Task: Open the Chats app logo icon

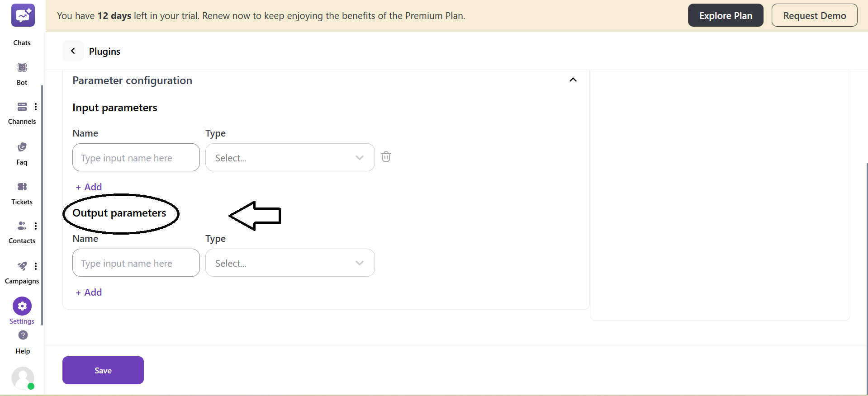Action: coord(23,16)
